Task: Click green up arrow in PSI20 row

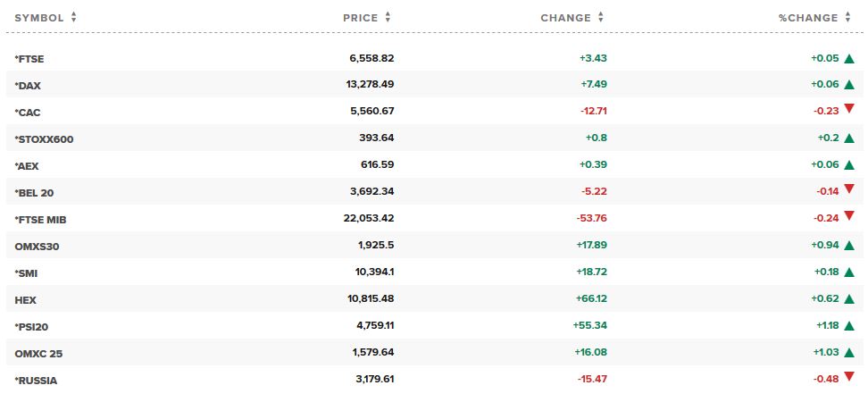Action: point(849,326)
